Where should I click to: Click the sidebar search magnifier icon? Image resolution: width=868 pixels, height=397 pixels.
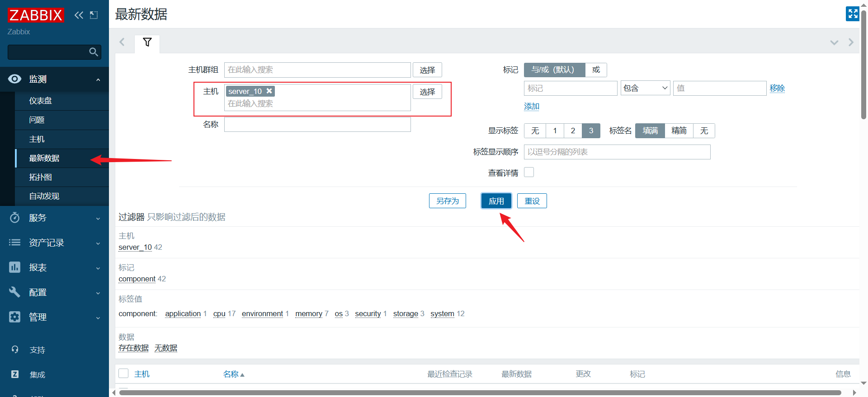(94, 52)
